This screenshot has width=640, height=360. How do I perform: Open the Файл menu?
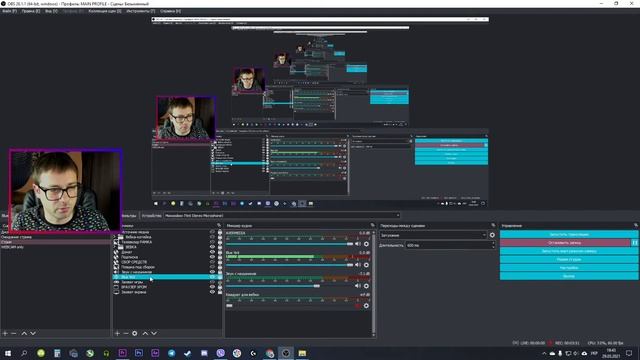click(9, 11)
